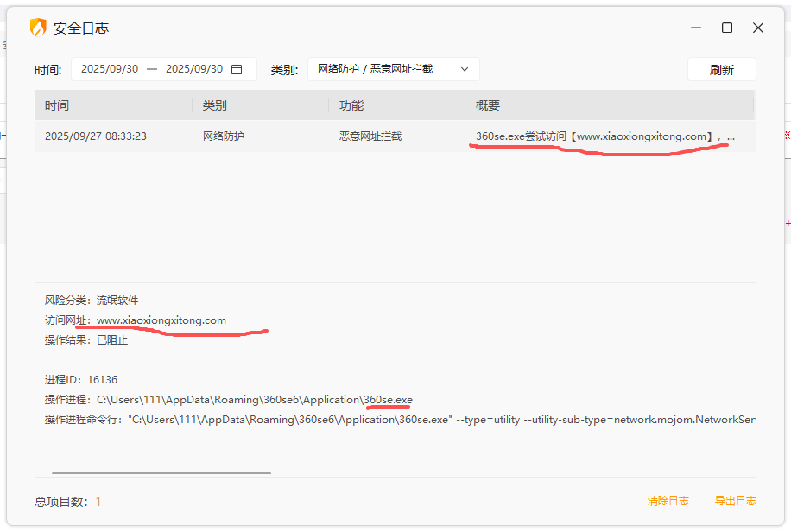The image size is (791, 532).
Task: Select the 2025/09/27 08:33:23 log row
Action: coord(395,136)
